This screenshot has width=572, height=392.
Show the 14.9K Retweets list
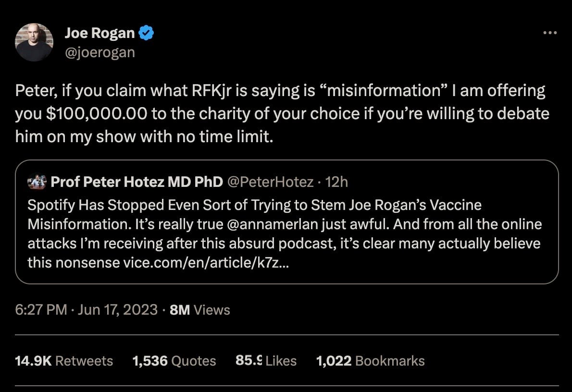(x=64, y=361)
